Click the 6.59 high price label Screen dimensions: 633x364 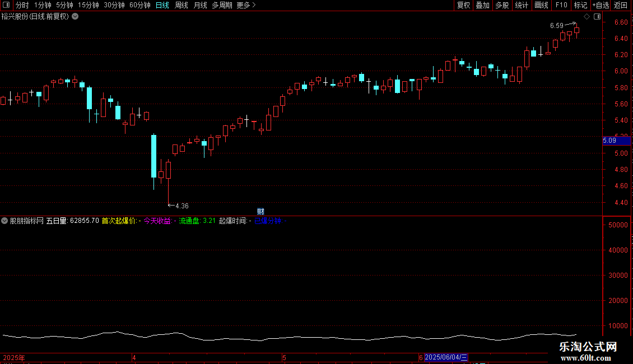(x=557, y=26)
